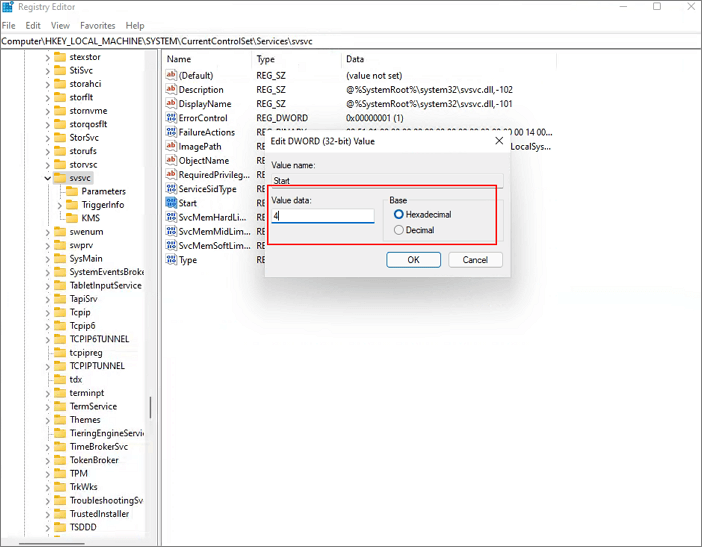Click the ServiceSidType DWORD icon
The width and height of the screenshot is (702, 547).
(171, 188)
